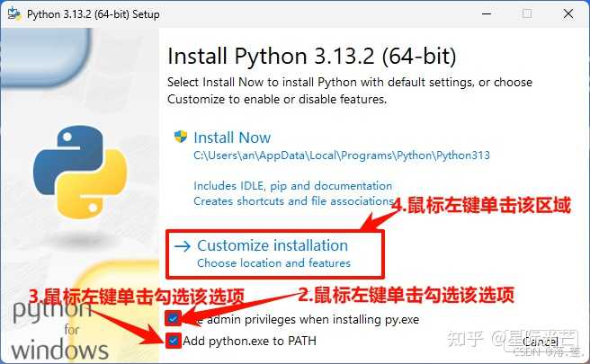Choose Customize installation
590x364 pixels.
[x=273, y=245]
